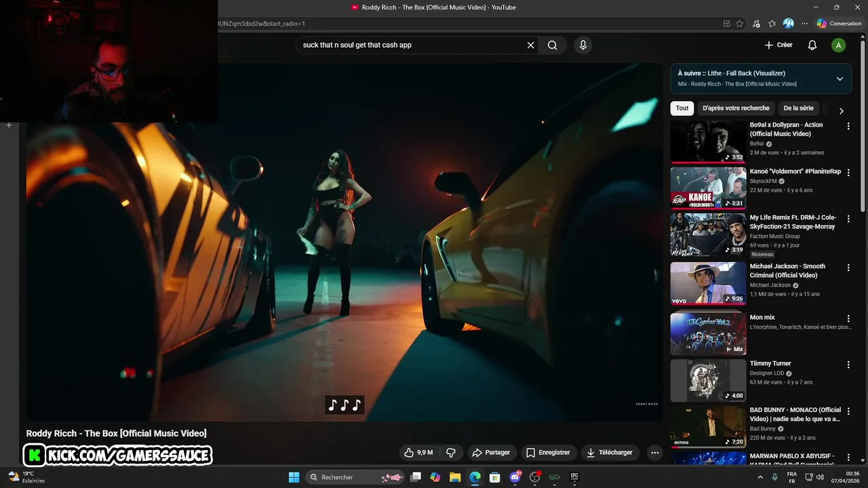Open YouTube notifications bell

pyautogui.click(x=812, y=45)
